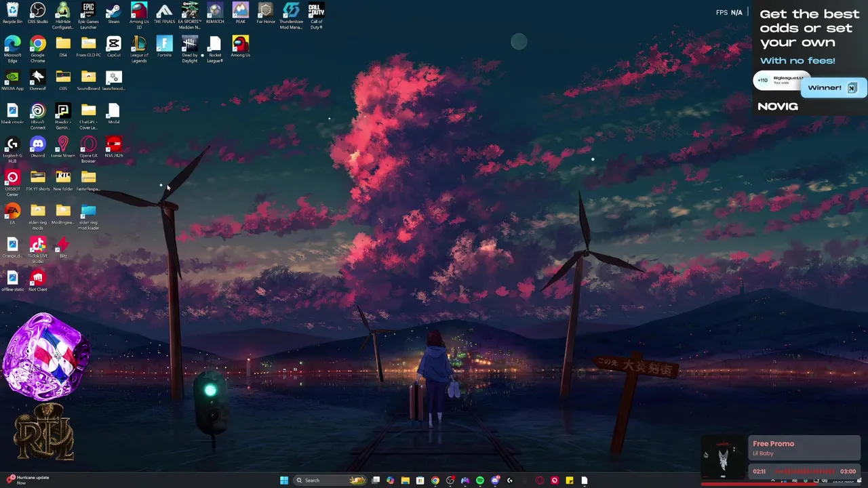Select the REMATCH game icon
Viewport: 868px width, 488px height.
(x=215, y=14)
